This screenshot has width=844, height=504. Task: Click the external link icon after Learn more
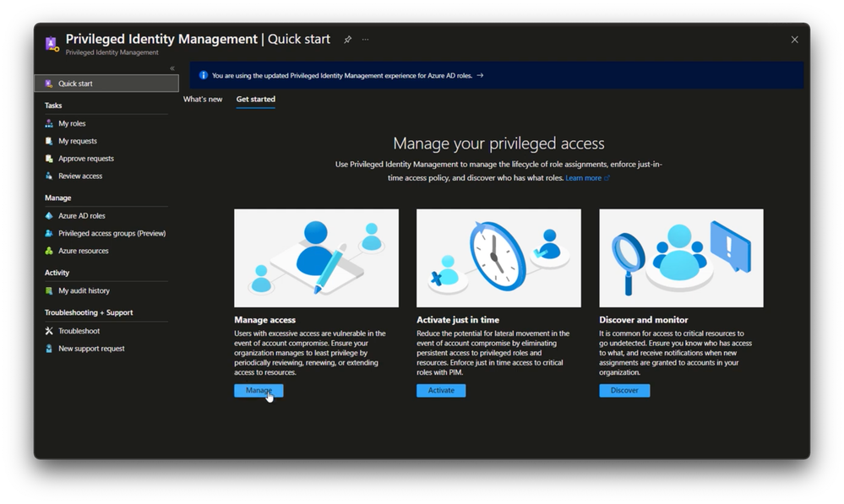tap(607, 178)
